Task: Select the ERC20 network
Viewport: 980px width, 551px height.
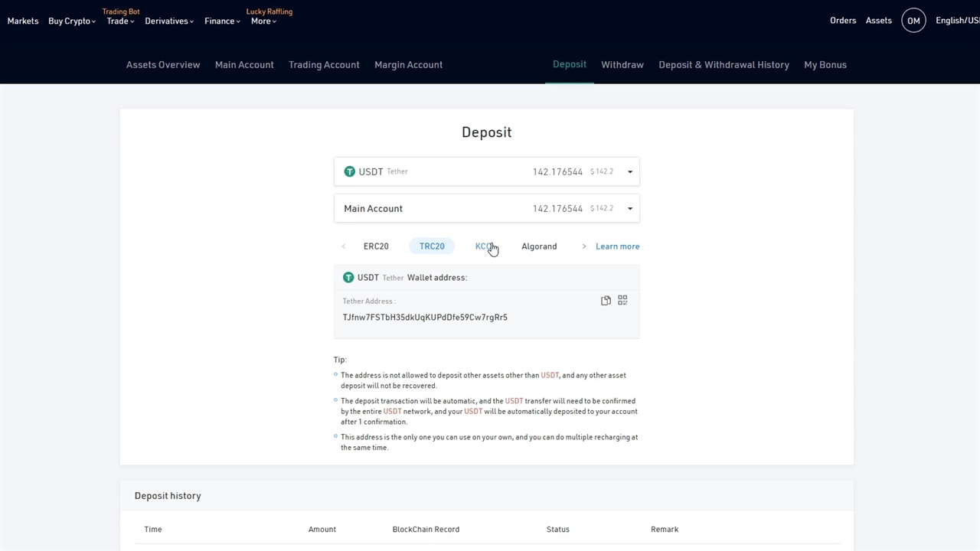Action: pos(376,246)
